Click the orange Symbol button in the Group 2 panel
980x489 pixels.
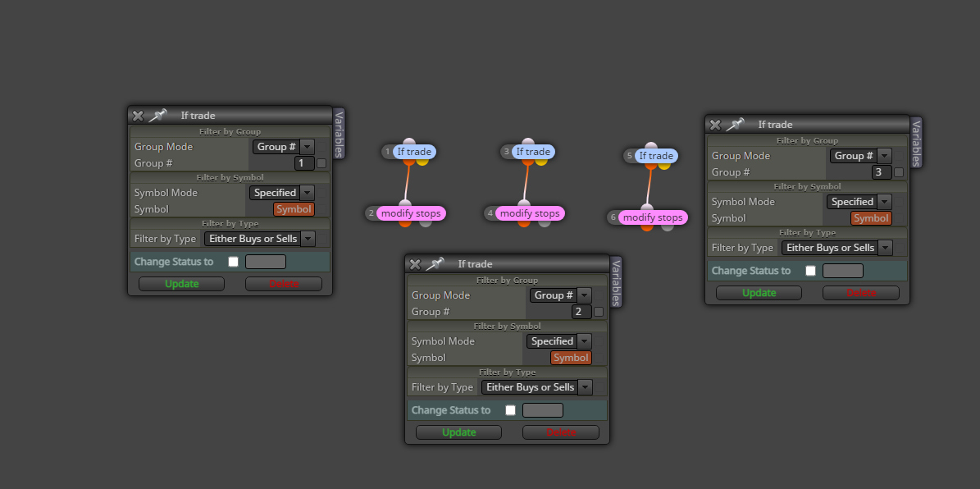pyautogui.click(x=572, y=358)
